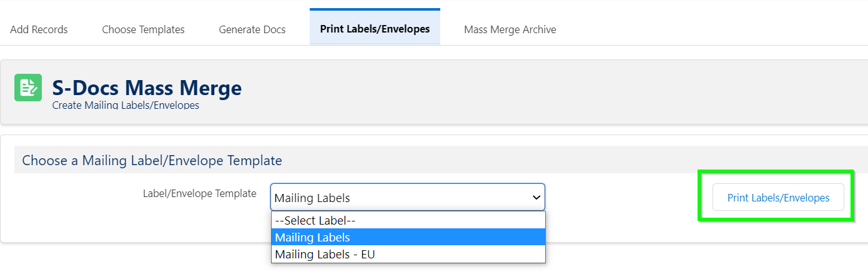Viewport: 868px width, 279px height.
Task: Open the Mass Merge Archive tab
Action: [510, 29]
